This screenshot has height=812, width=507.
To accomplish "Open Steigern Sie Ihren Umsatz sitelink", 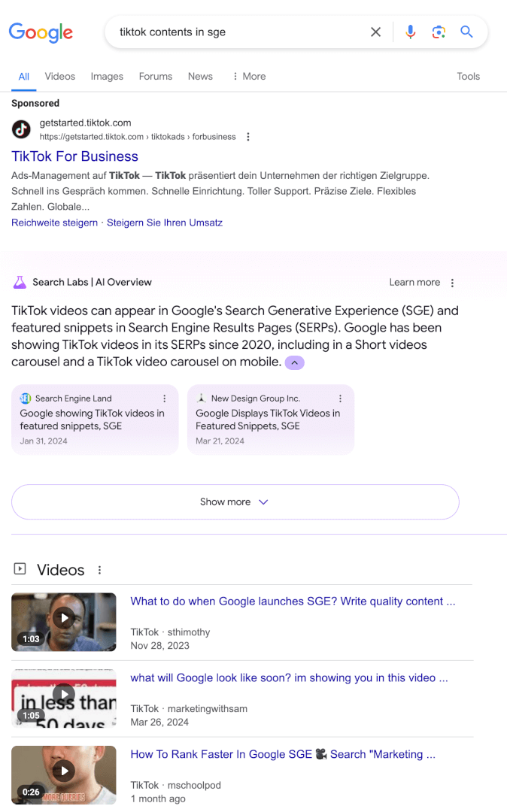I will pos(165,223).
